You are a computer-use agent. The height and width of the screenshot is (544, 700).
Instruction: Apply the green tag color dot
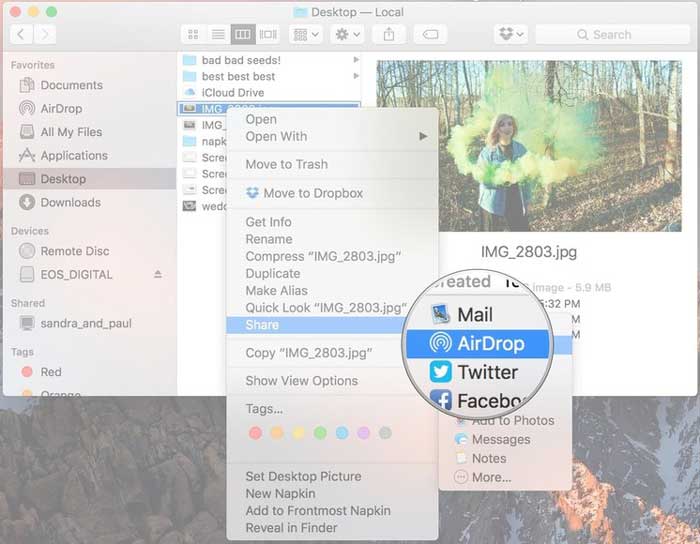[320, 433]
